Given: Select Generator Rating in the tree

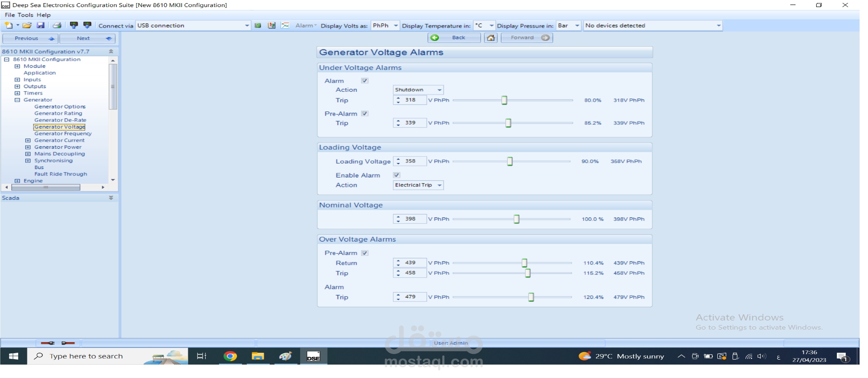Looking at the screenshot, I should pyautogui.click(x=58, y=113).
